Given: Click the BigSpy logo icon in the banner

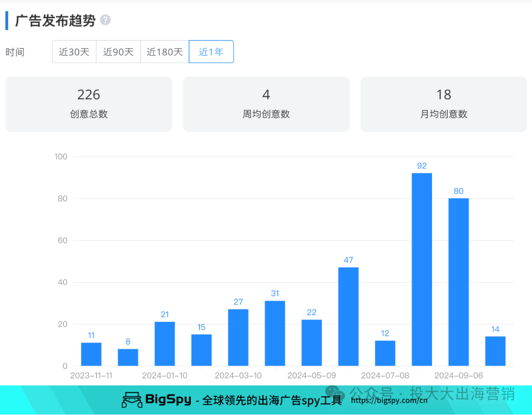Looking at the screenshot, I should click(132, 400).
